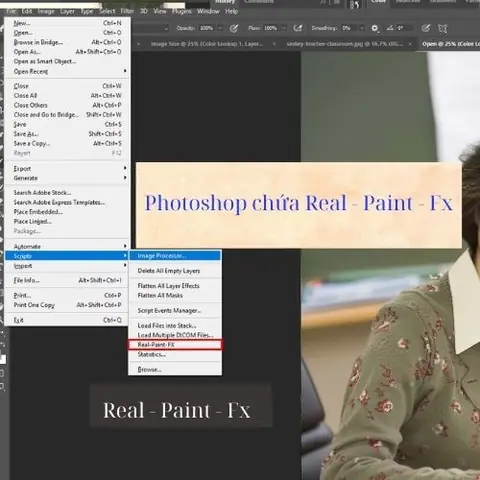Choose Statistics... script
This screenshot has height=480, width=480.
click(175, 354)
